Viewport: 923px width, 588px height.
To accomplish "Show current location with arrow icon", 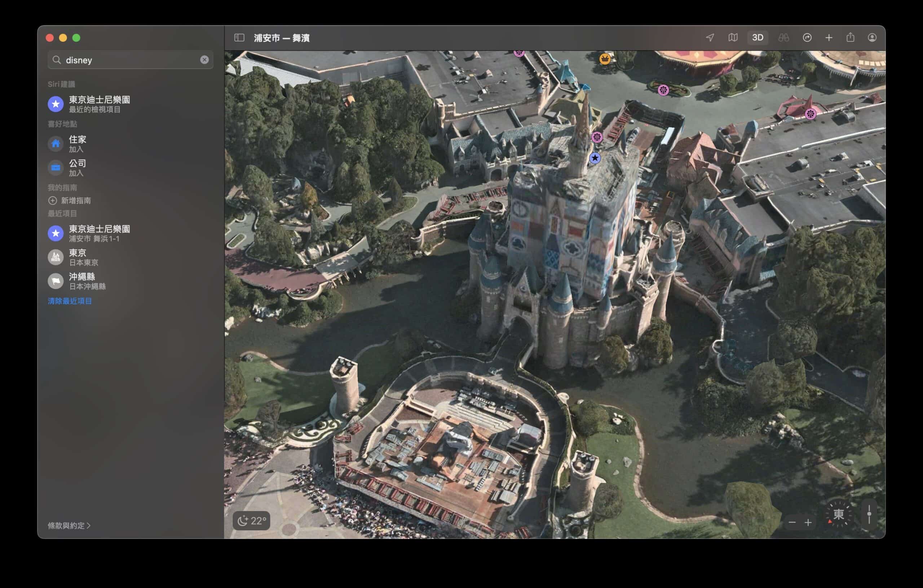I will coord(710,37).
